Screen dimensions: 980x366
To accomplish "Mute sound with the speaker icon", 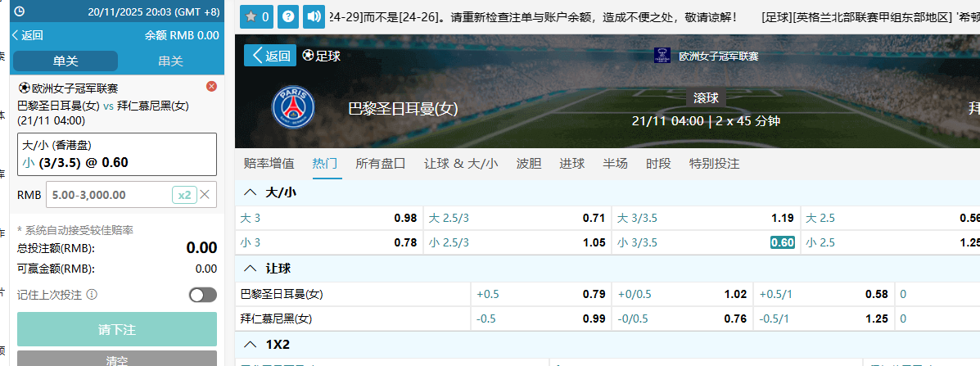I will tap(312, 16).
